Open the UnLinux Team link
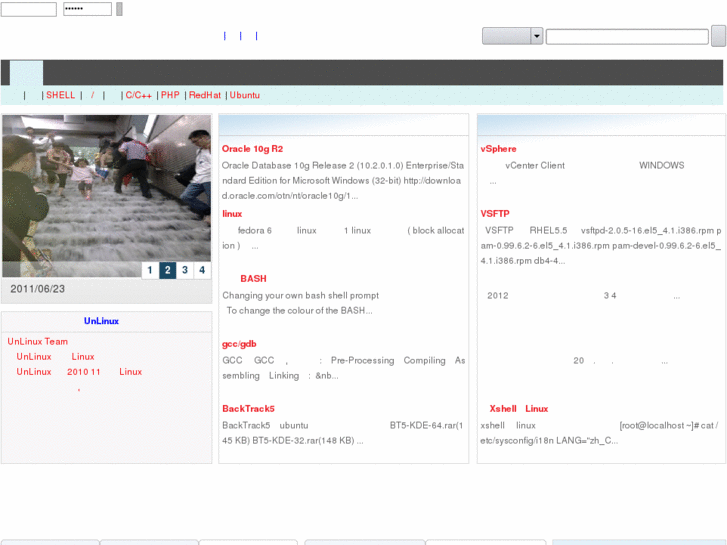This screenshot has width=727, height=545. [x=38, y=341]
